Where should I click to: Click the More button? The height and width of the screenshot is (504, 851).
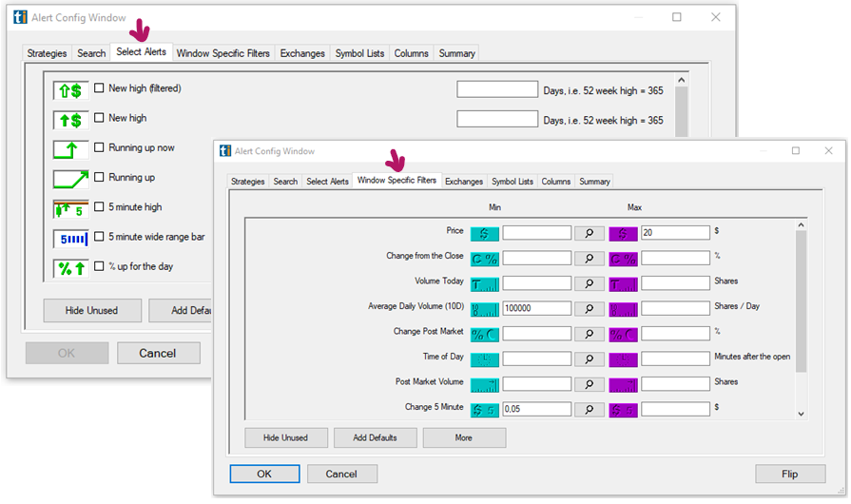click(x=464, y=438)
